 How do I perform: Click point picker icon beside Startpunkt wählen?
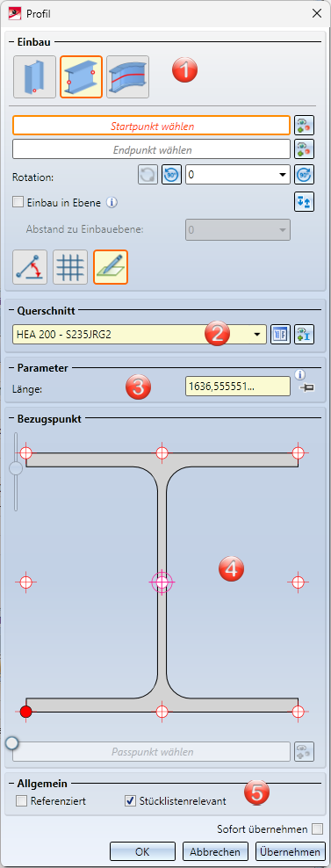click(x=304, y=126)
